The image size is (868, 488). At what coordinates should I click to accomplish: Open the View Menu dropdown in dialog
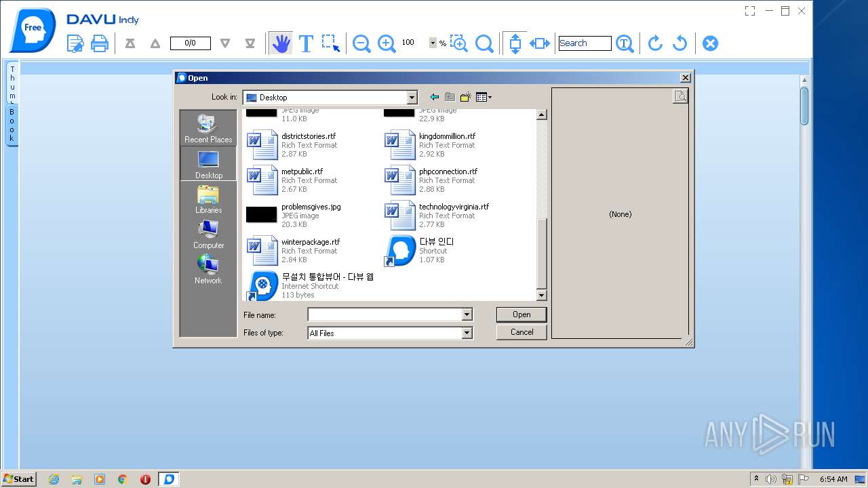(484, 97)
